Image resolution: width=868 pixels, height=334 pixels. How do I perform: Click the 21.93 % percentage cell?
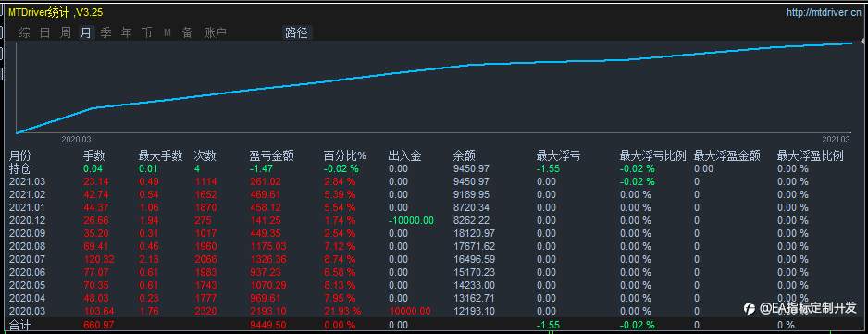pyautogui.click(x=342, y=311)
